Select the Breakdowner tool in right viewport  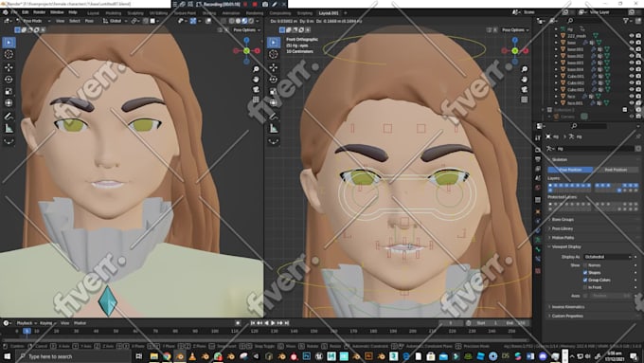(x=274, y=141)
